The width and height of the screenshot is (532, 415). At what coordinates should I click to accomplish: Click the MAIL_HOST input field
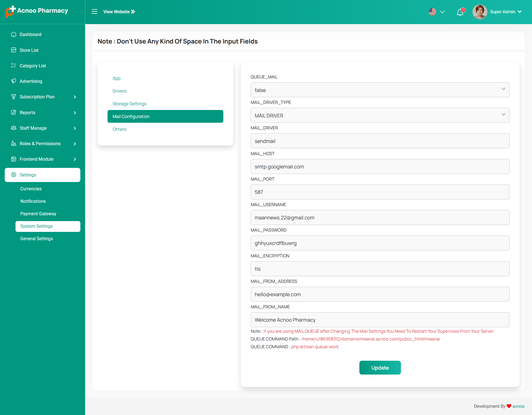pos(380,167)
